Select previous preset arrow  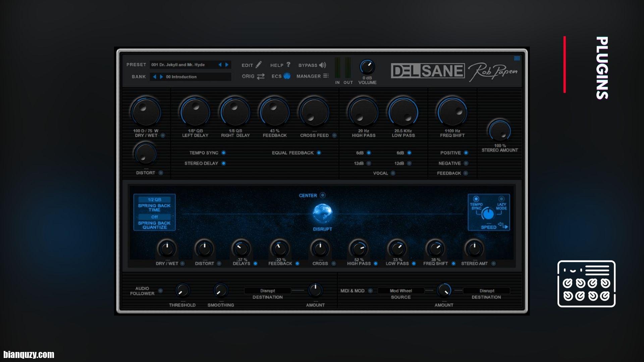(220, 65)
